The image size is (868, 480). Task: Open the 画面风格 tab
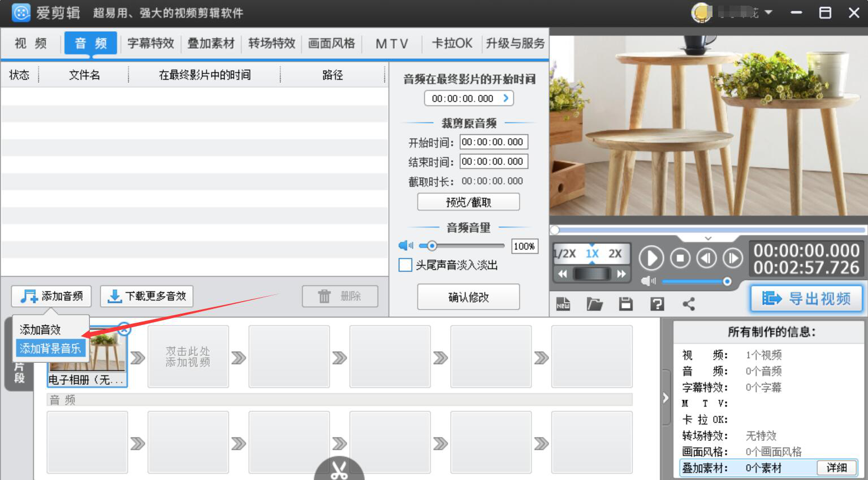(x=331, y=43)
